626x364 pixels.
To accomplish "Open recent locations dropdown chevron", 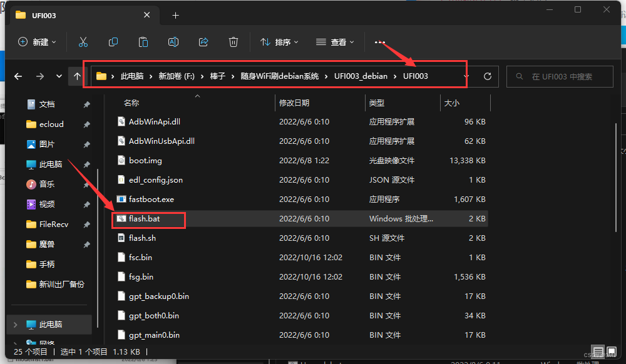I will 59,76.
